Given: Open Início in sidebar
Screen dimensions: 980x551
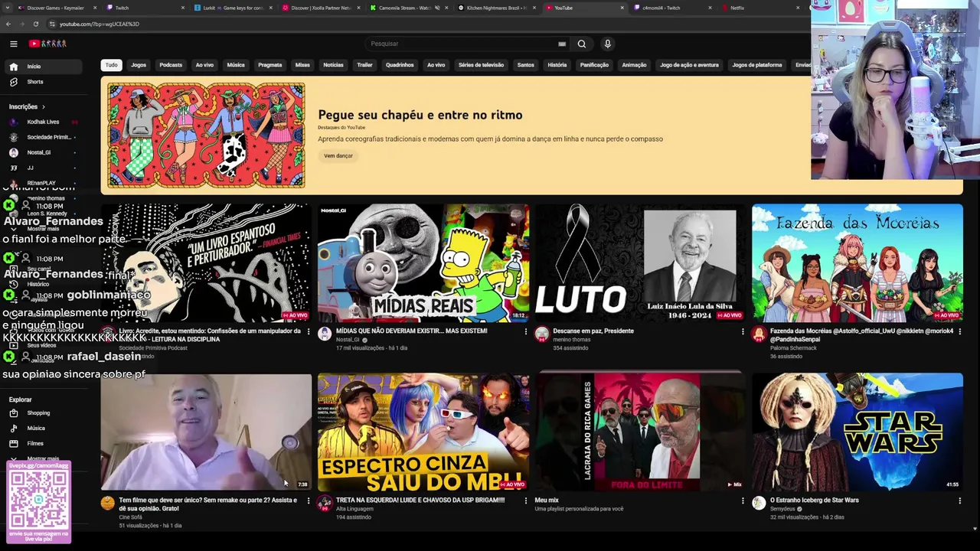Looking at the screenshot, I should (43, 67).
